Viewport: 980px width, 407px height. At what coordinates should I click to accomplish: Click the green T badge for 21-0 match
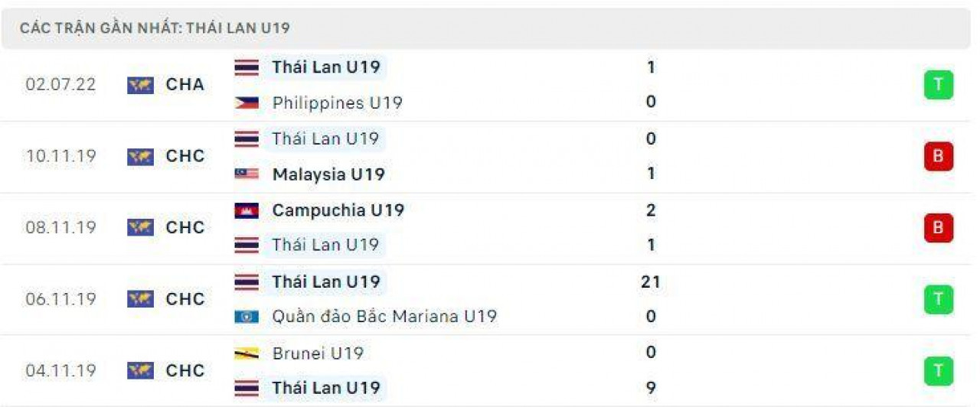click(938, 299)
